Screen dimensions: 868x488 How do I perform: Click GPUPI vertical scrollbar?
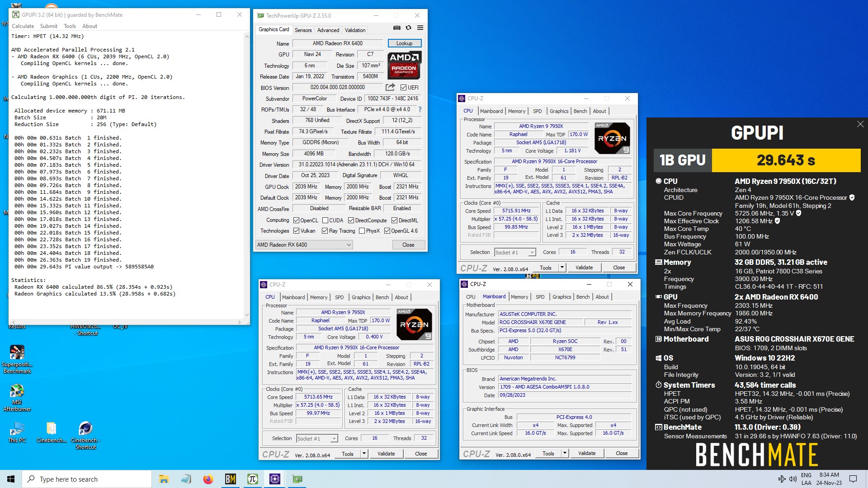point(247,175)
